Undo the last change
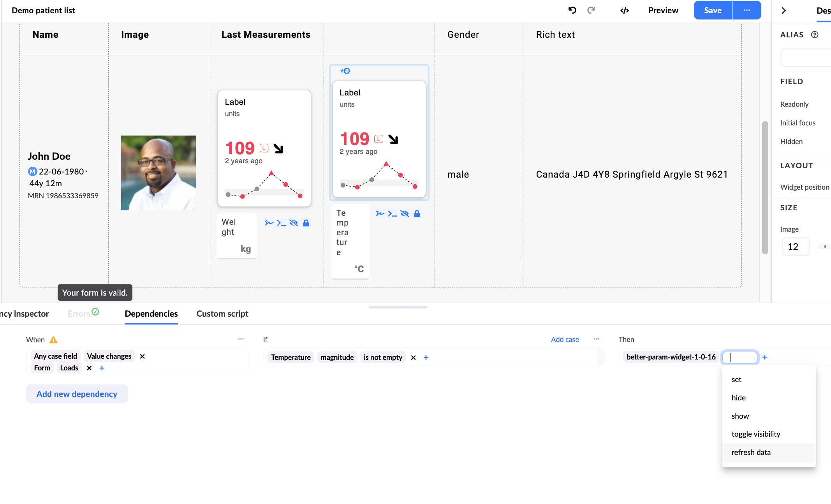The width and height of the screenshot is (831, 504). pyautogui.click(x=572, y=11)
